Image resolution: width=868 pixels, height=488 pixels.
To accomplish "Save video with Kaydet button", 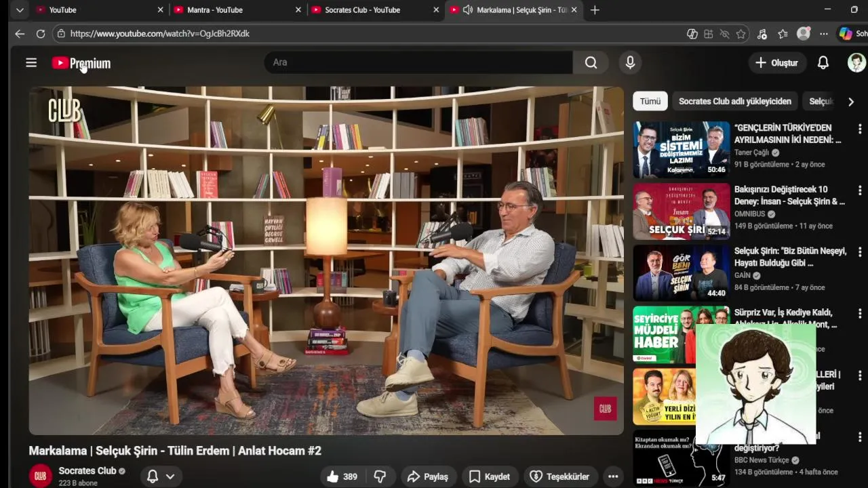I will click(x=490, y=476).
